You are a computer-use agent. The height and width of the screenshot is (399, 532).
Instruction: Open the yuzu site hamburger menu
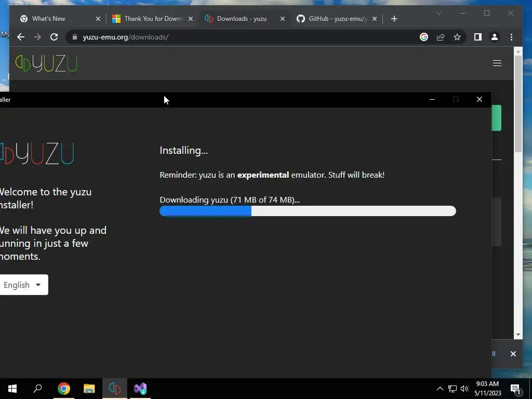[497, 63]
